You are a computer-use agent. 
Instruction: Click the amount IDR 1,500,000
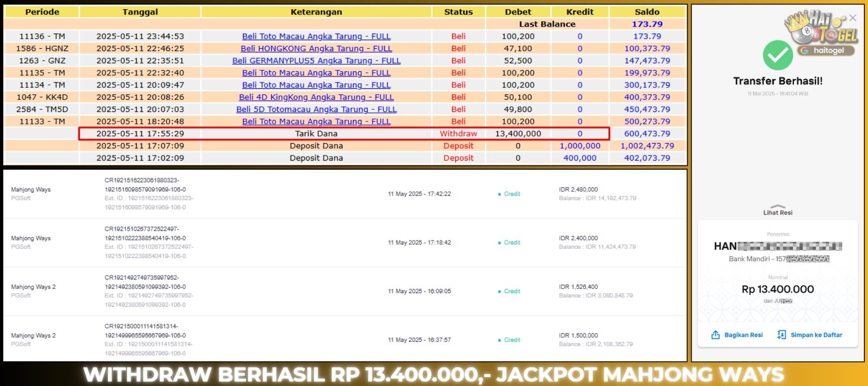tap(578, 335)
